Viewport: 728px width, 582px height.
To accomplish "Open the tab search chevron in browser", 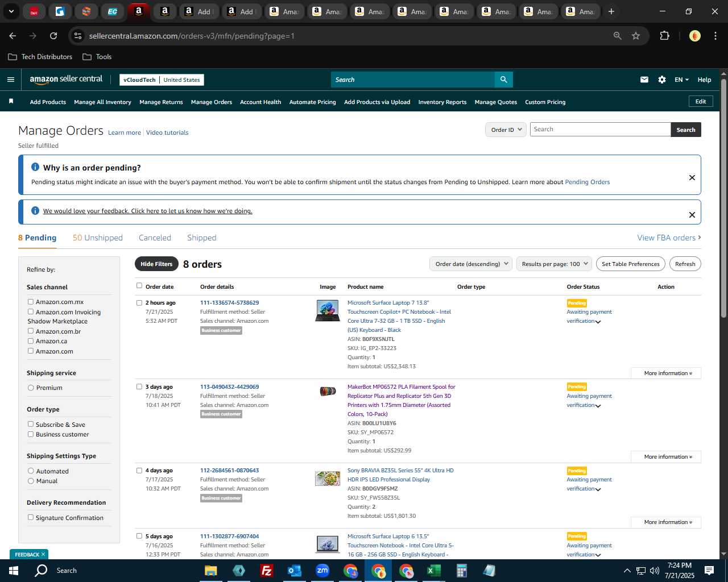I will (11, 11).
